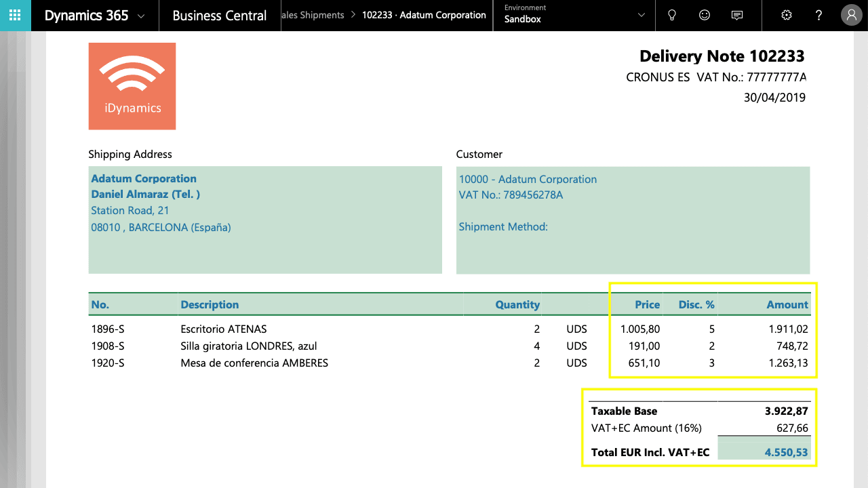This screenshot has height=488, width=868.
Task: Click the lightbulb ideas icon
Action: pos(672,15)
